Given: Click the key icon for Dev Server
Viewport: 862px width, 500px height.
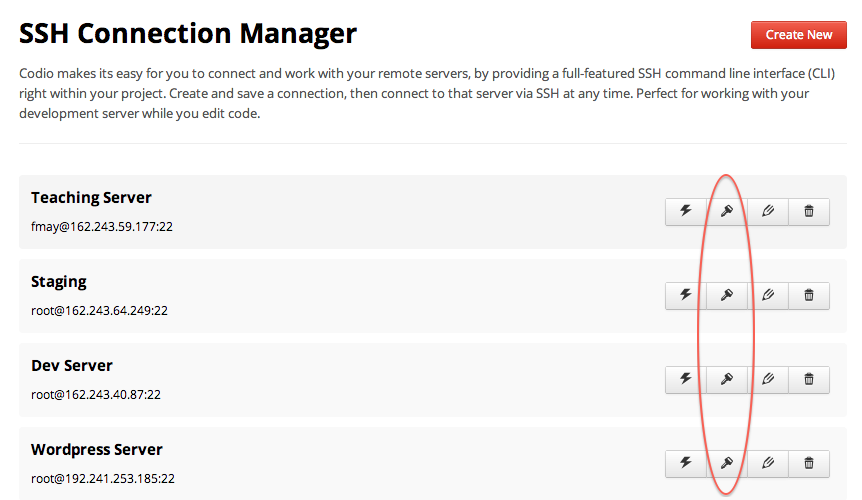Looking at the screenshot, I should (727, 380).
